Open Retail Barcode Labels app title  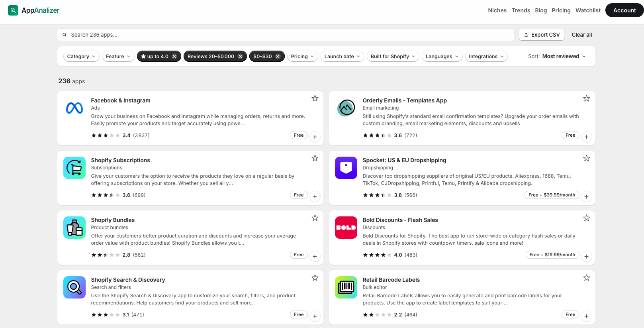[391, 280]
